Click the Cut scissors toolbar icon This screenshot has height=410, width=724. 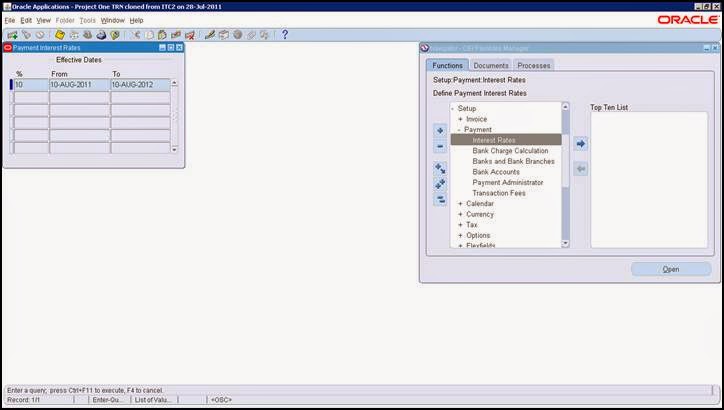pos(136,35)
